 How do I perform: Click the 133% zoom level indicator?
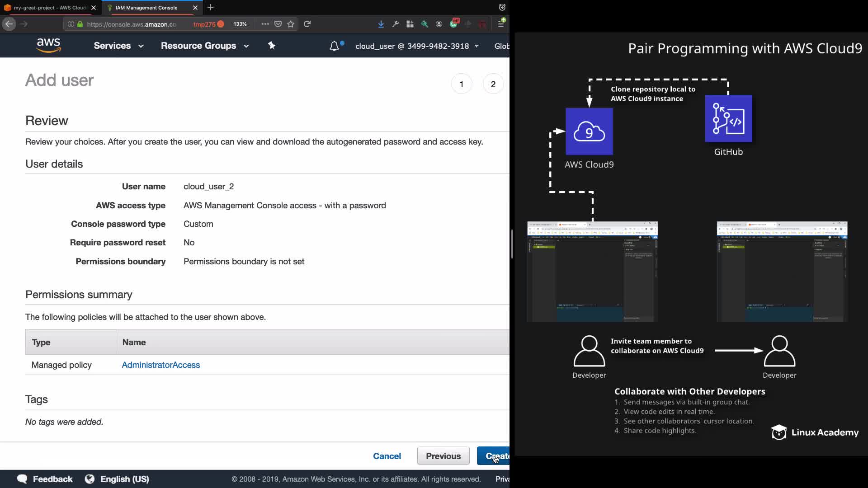(240, 24)
